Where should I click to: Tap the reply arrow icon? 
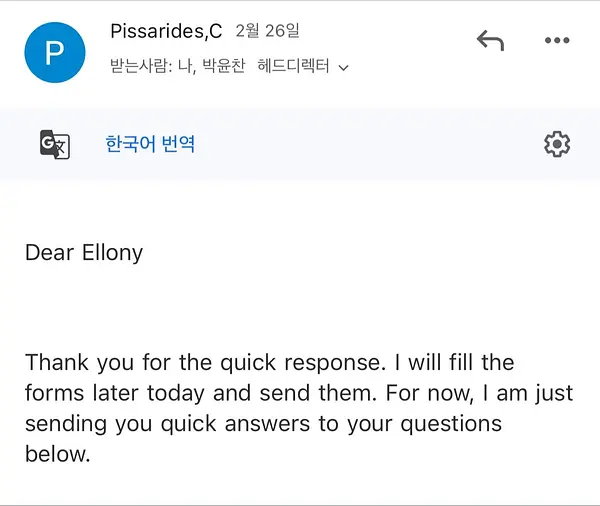490,40
